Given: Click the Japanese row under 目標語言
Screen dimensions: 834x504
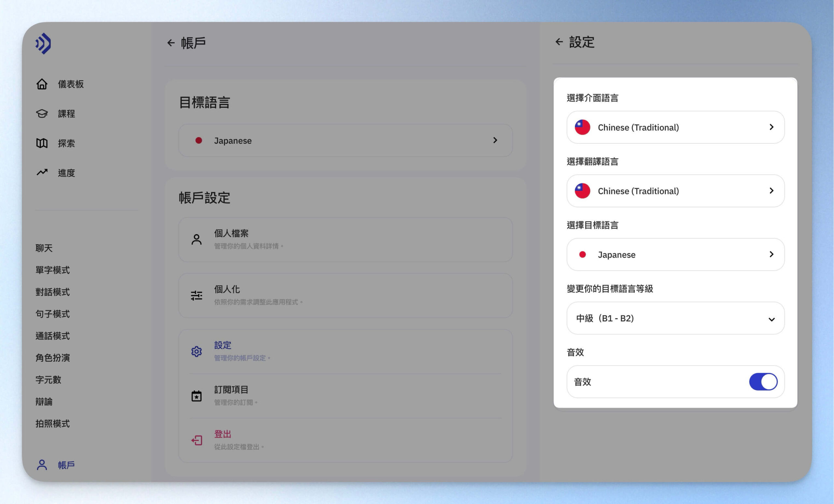Looking at the screenshot, I should tap(346, 140).
